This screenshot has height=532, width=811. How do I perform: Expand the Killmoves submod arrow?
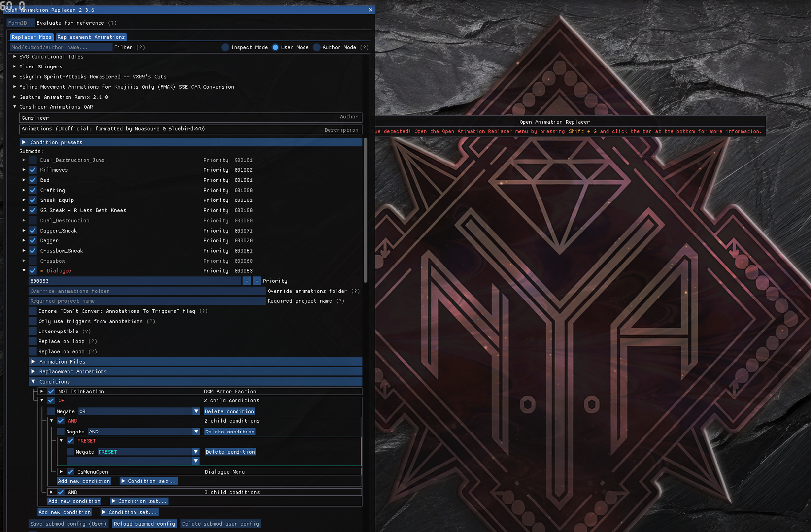coord(24,170)
